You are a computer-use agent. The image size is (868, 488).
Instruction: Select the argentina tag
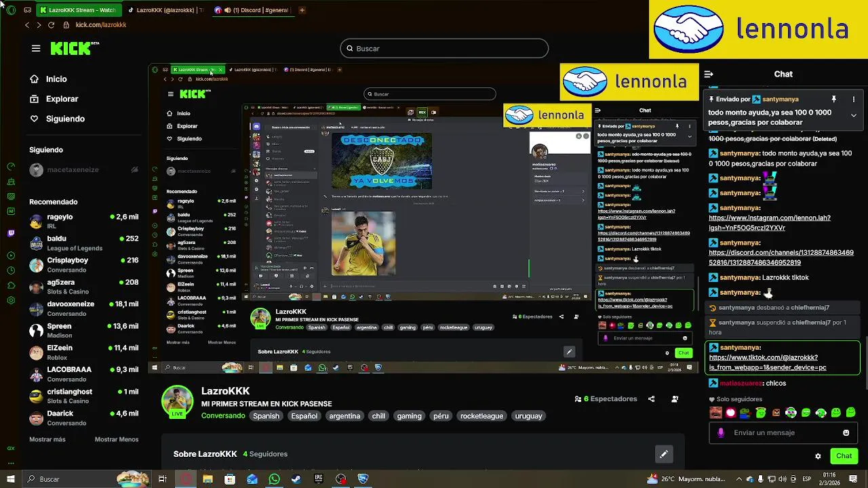(344, 416)
